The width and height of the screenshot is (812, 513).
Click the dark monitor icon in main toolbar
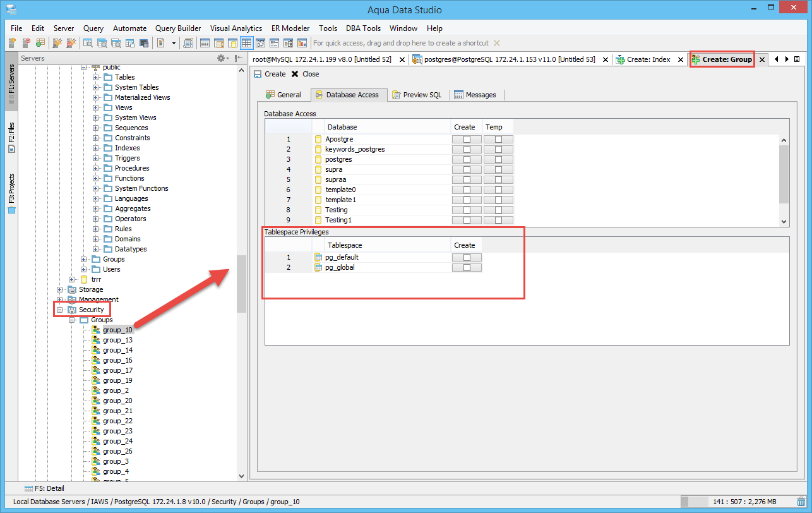point(144,43)
